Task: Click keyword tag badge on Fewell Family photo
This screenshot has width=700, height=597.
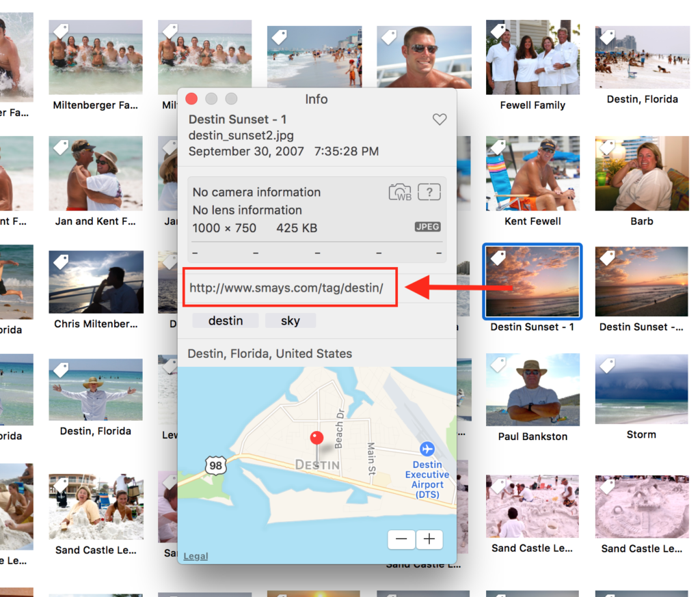Action: 498,31
